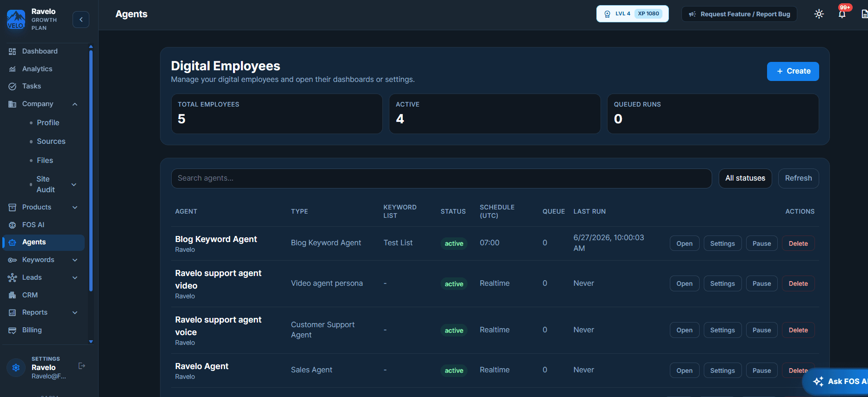Expand the Products section chevron

pos(75,208)
